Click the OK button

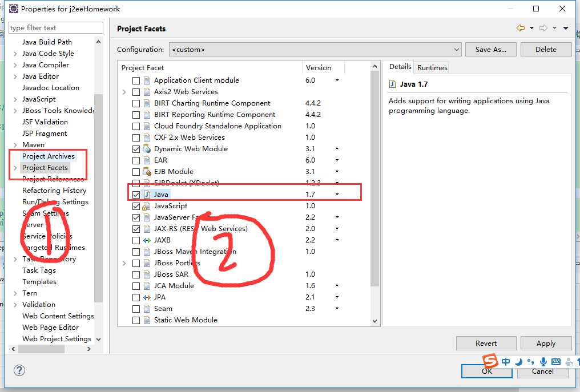point(487,371)
